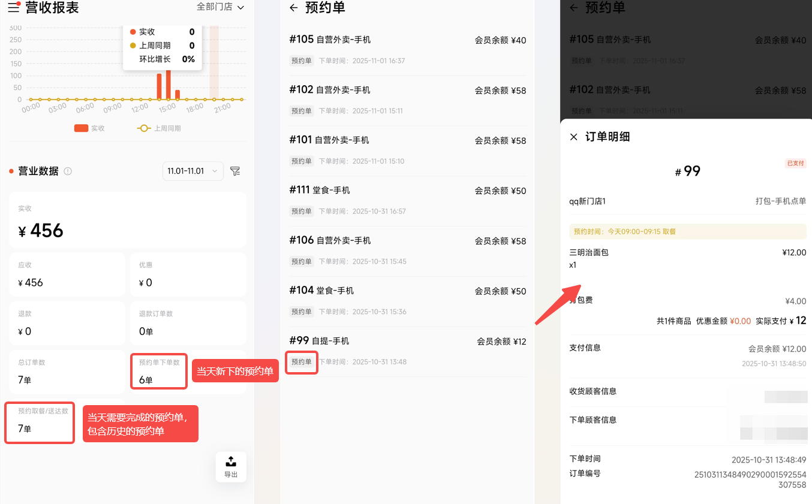Click back arrow in dimmed 预约单 header
The width and height of the screenshot is (812, 504).
pyautogui.click(x=573, y=8)
